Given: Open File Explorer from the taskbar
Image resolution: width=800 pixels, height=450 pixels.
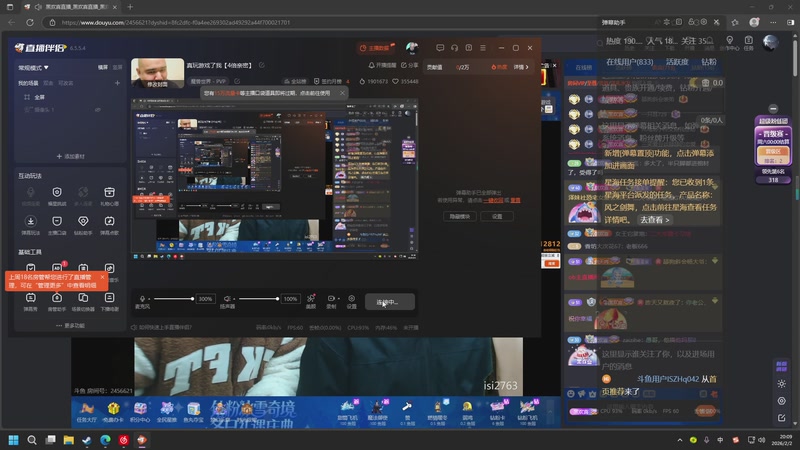Looking at the screenshot, I should pos(68,440).
